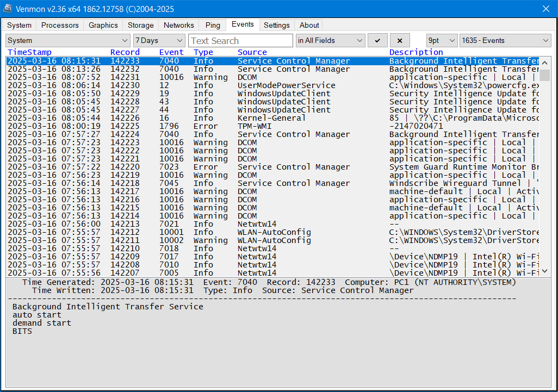Select WindowsUpdateClient event 44 row
Screen dimensions: 558x392
point(272,110)
